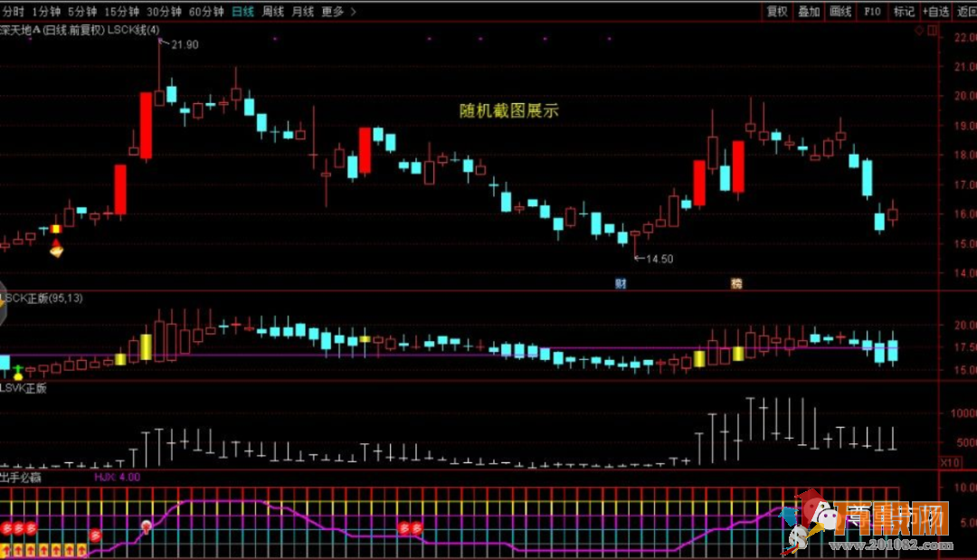Open the 画线 drawing tools
This screenshot has width=977, height=560.
840,11
